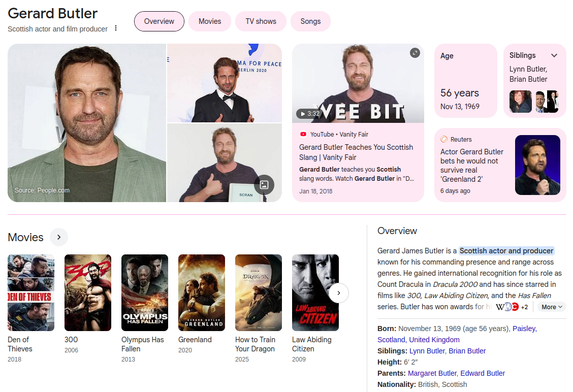
Task: Click Lynn Butler's sibling photo
Action: coord(520,102)
